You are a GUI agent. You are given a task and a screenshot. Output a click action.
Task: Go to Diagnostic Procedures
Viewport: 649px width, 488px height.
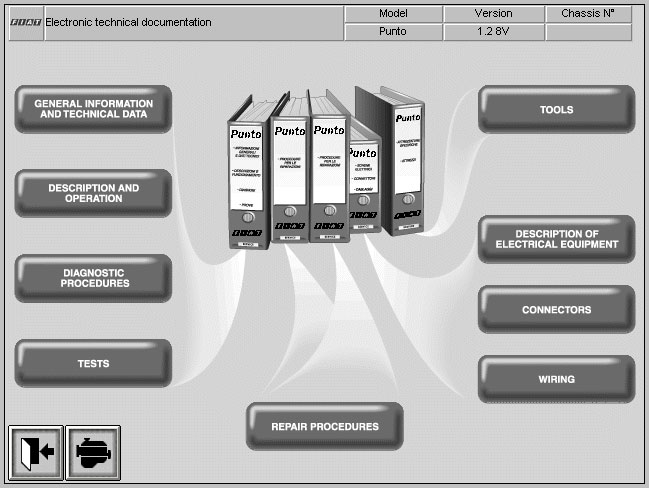[93, 278]
